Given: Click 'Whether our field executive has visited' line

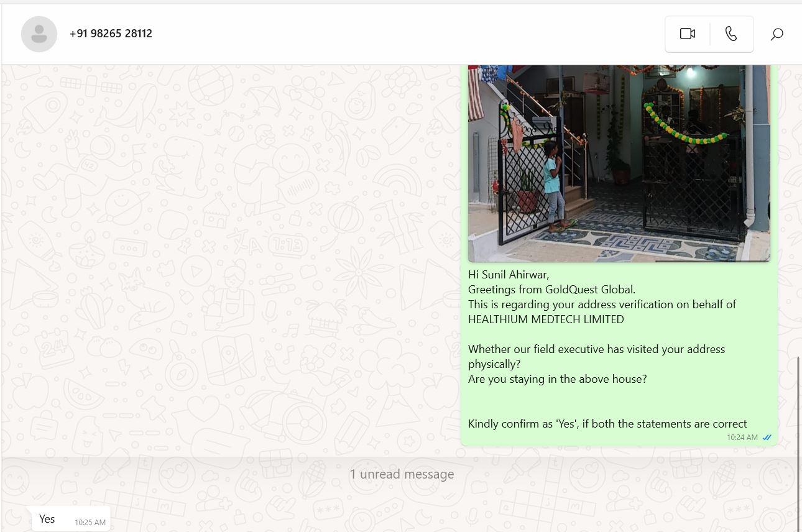Looking at the screenshot, I should [x=596, y=349].
